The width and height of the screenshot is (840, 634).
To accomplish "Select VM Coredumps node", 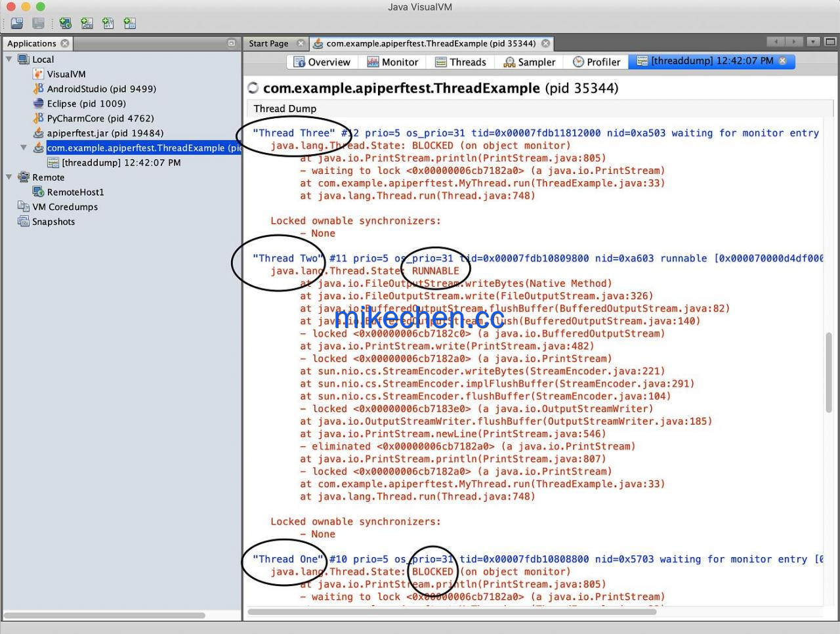I will click(65, 207).
